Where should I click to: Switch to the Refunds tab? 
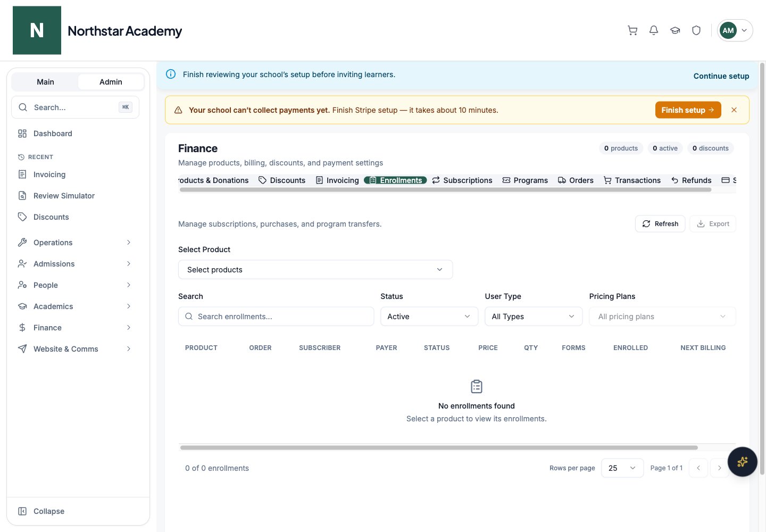point(691,180)
